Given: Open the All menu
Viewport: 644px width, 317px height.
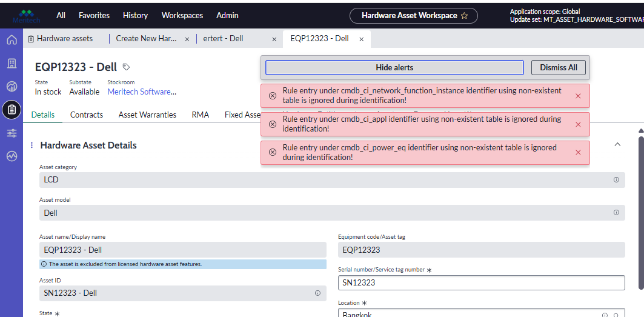Looking at the screenshot, I should point(61,16).
